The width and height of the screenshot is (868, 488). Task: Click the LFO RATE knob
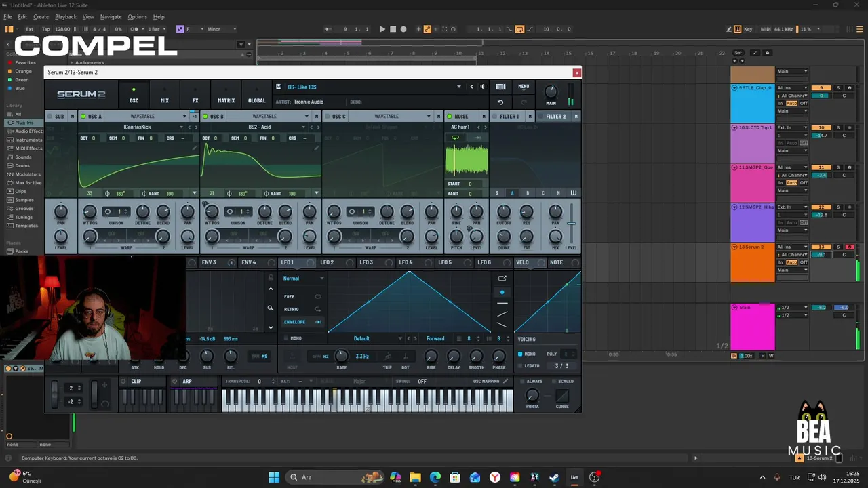click(x=341, y=356)
